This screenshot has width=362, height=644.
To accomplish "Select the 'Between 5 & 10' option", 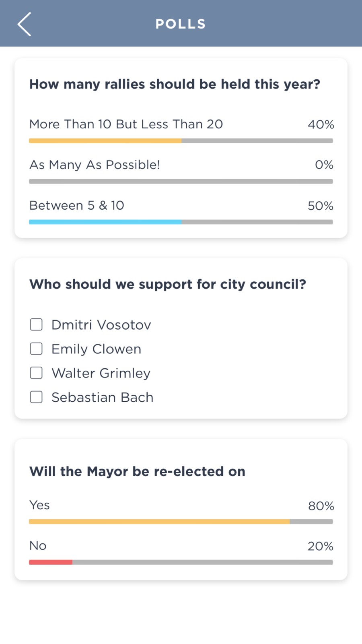I will (x=77, y=205).
